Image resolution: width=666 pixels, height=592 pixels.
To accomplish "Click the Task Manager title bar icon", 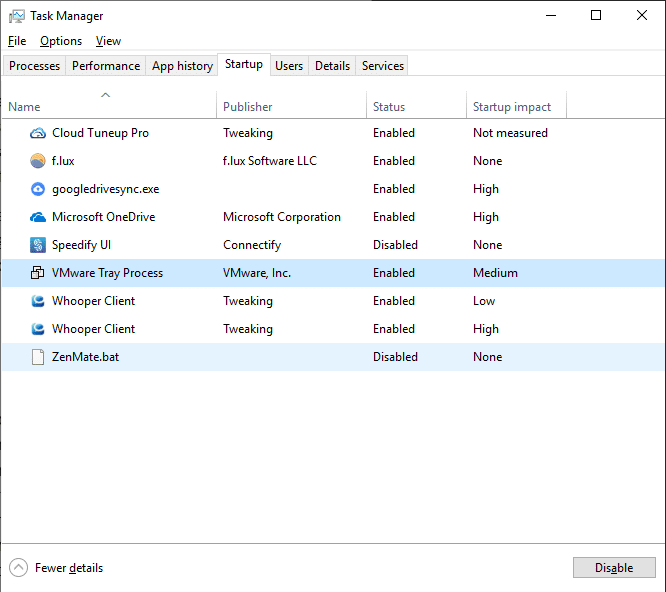I will 17,16.
